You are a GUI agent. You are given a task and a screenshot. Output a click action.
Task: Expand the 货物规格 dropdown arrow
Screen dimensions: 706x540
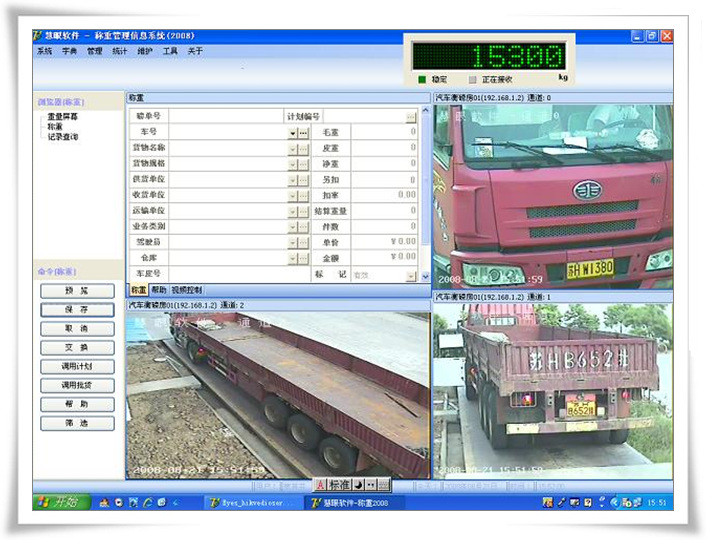pyautogui.click(x=293, y=164)
